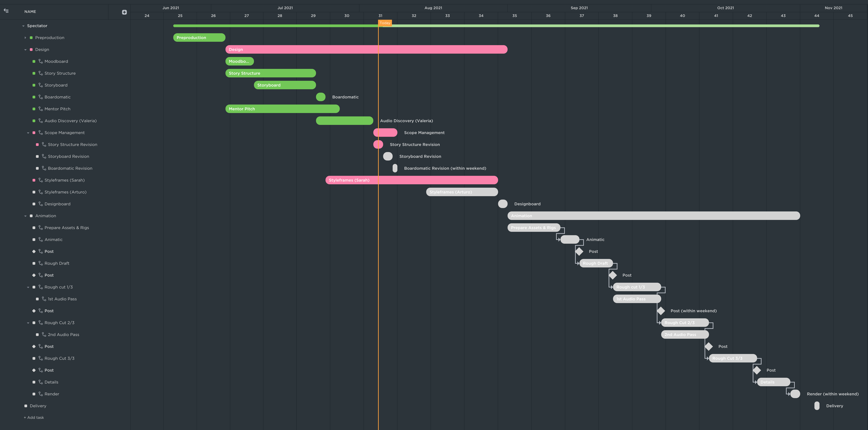868x430 pixels.
Task: Select the Storyboard Revision Gantt bar
Action: coord(388,156)
